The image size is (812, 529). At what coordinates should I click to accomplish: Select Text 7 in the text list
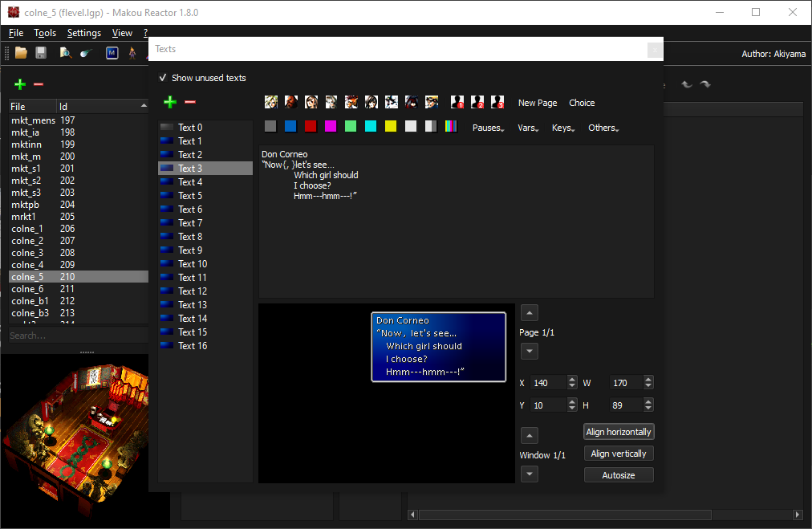coord(205,223)
